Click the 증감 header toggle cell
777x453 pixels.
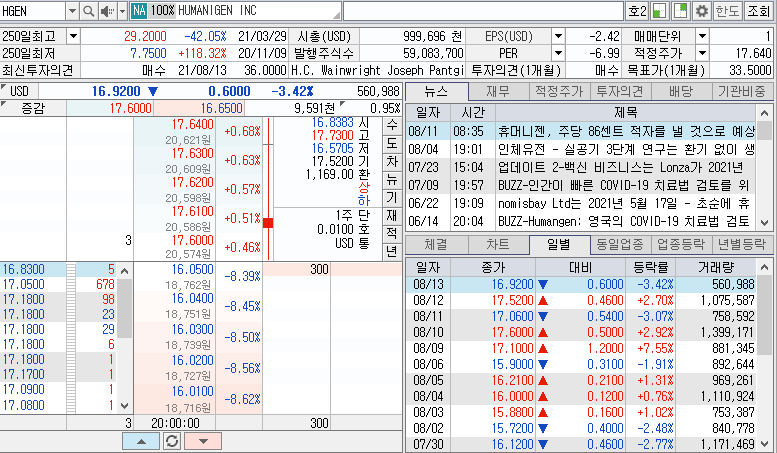33,108
